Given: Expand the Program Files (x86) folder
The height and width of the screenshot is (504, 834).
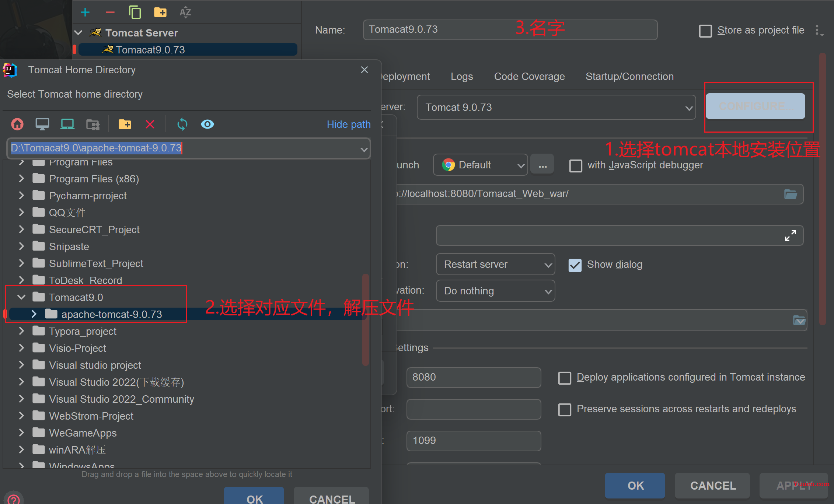Looking at the screenshot, I should pos(21,178).
